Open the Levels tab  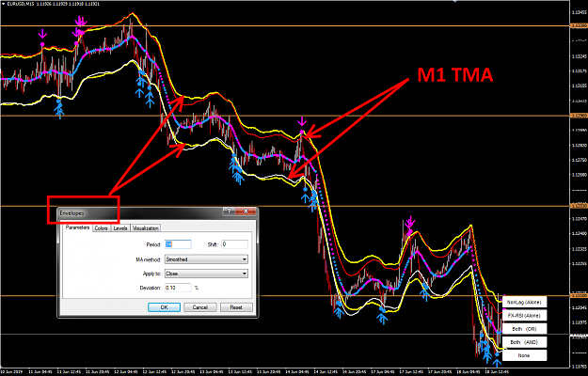click(120, 228)
